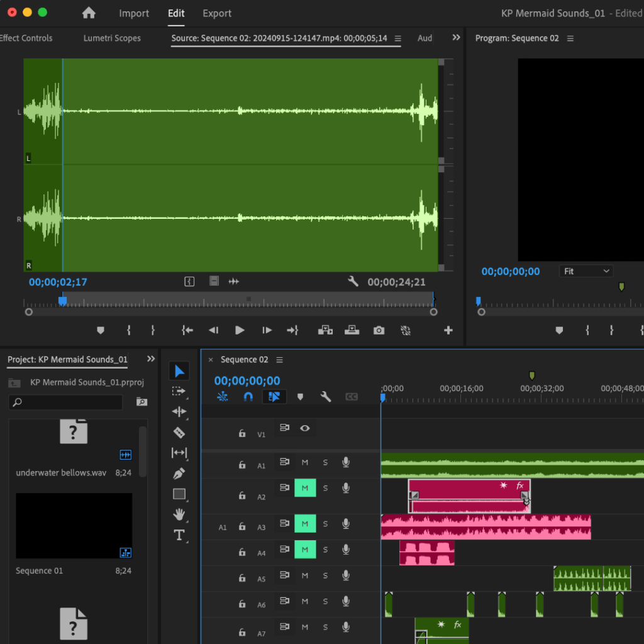
Task: Open the Fit zoom level dropdown
Action: [x=587, y=271]
